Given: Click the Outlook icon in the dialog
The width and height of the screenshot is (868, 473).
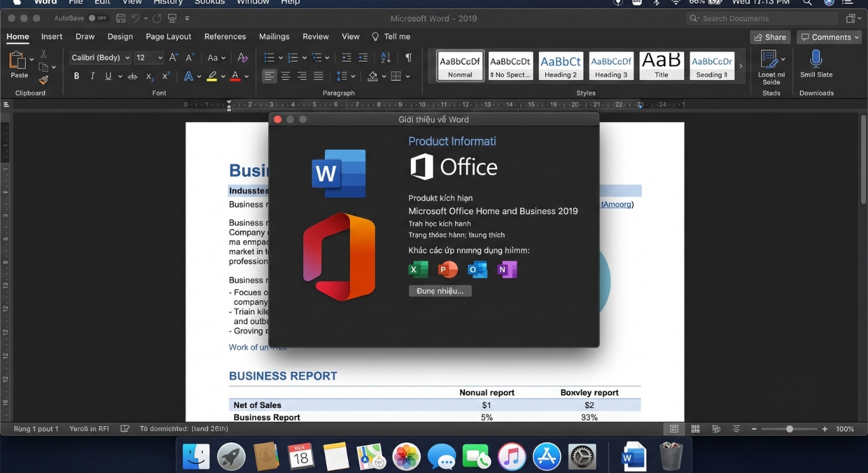Looking at the screenshot, I should [477, 270].
